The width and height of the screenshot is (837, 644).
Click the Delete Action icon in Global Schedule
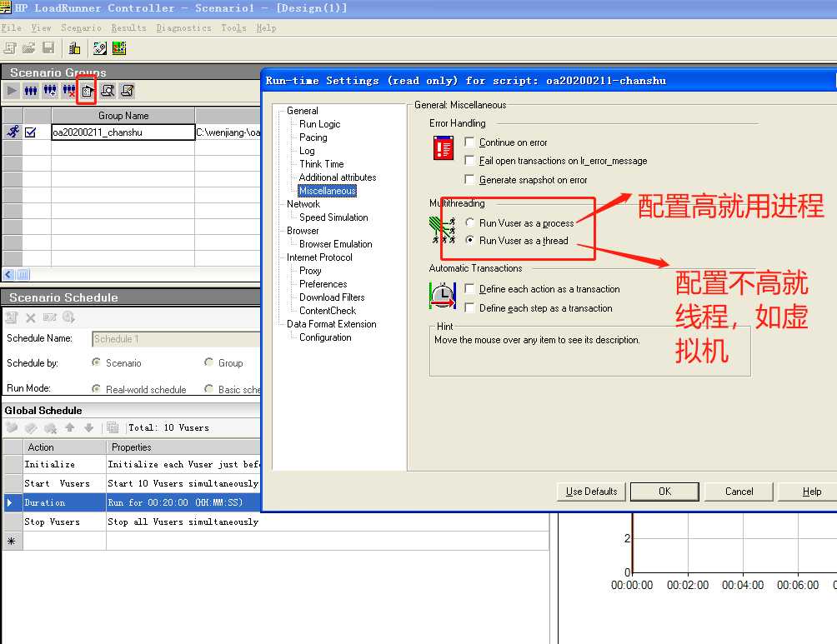click(50, 427)
